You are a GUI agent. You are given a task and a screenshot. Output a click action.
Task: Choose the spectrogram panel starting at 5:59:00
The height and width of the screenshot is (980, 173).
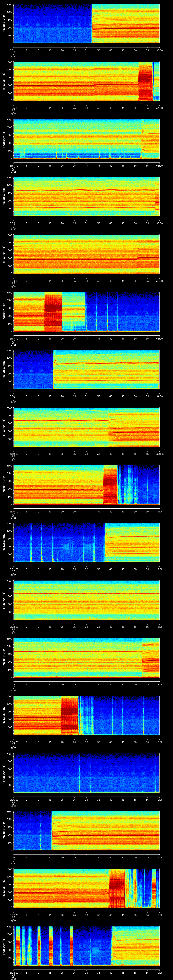pyautogui.click(x=86, y=427)
